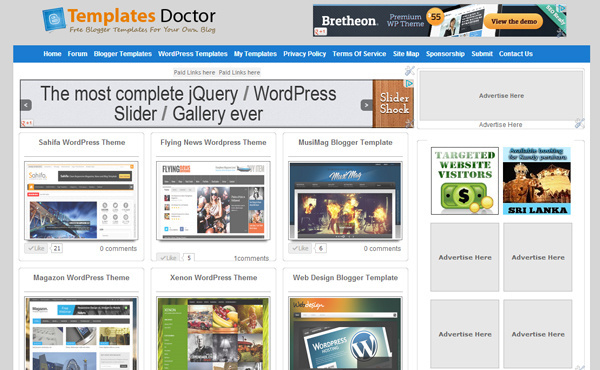
Task: Open Xenon WordPress Theme title link
Action: [x=214, y=278]
